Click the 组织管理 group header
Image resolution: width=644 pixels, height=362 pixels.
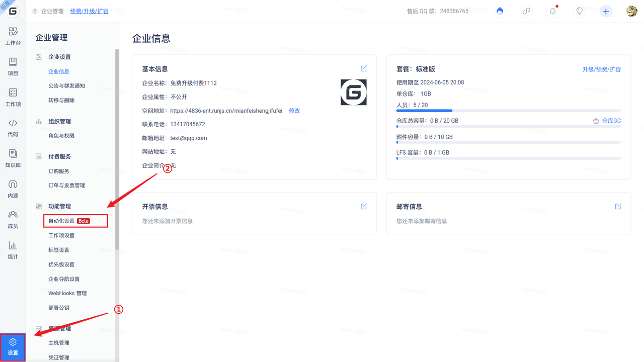59,122
